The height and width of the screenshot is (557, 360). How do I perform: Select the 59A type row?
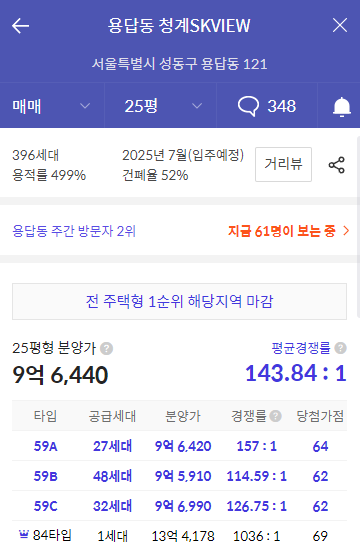179,446
